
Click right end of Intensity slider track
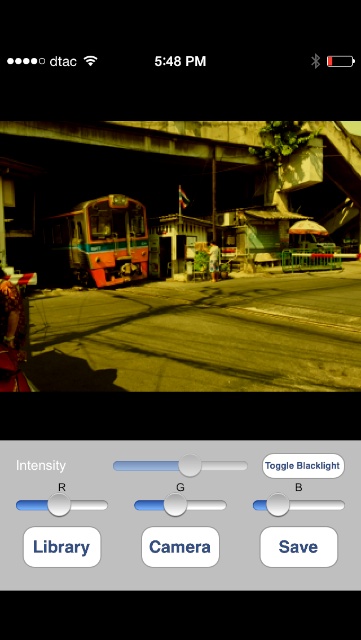pos(244,466)
